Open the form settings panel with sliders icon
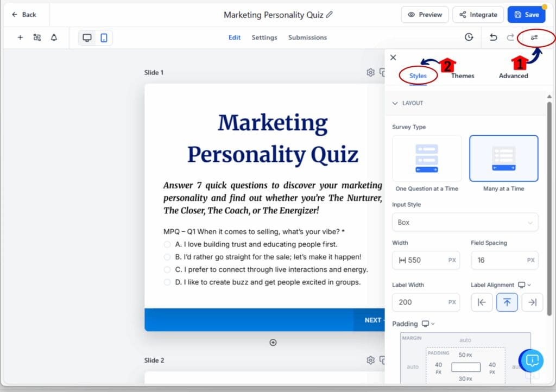 tap(535, 37)
